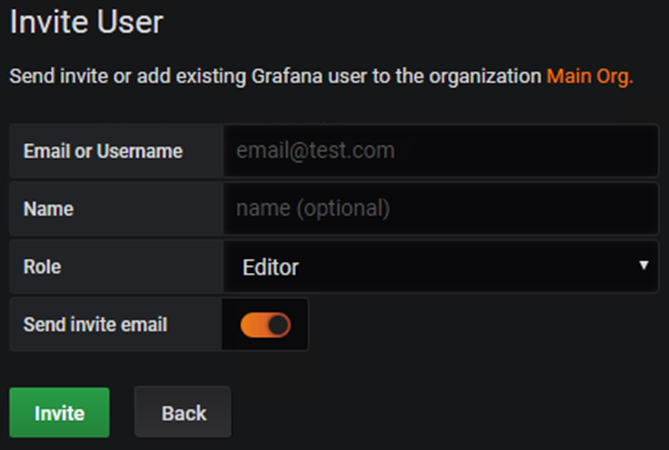The width and height of the screenshot is (669, 450).
Task: Click the Send invite email label
Action: [x=95, y=325]
